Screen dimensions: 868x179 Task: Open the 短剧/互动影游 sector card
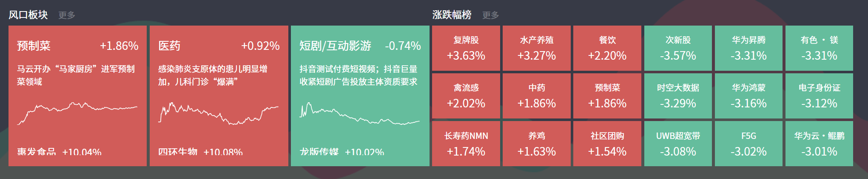click(x=360, y=95)
